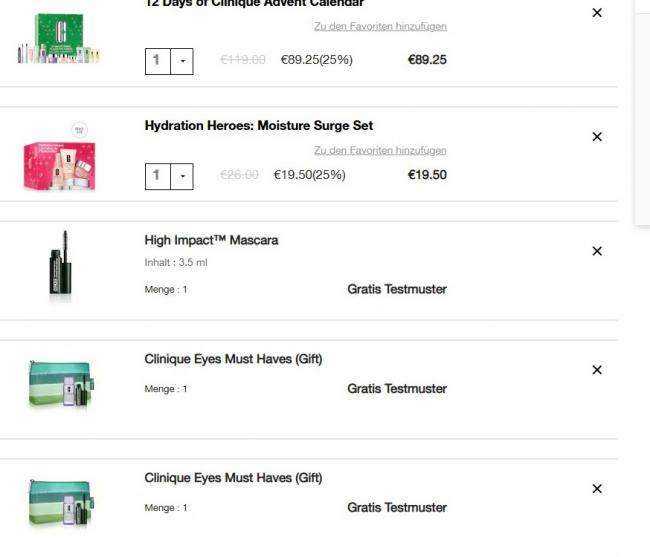Remove the bottom Clinique Eyes Must Haves gift
650x557 pixels.
coord(597,489)
